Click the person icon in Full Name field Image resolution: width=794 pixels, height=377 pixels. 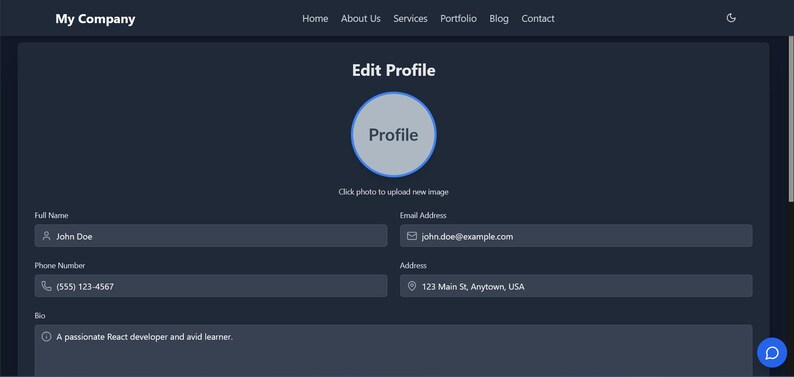(47, 236)
